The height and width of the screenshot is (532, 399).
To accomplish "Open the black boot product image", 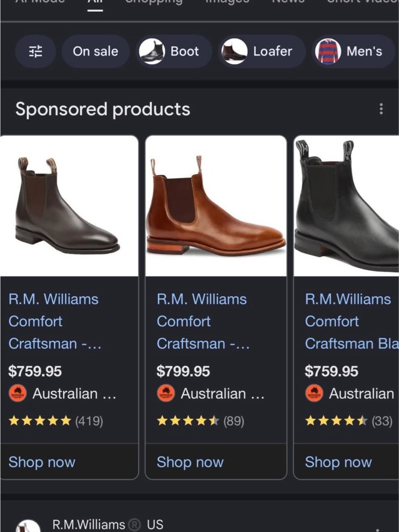I will pos(346,206).
